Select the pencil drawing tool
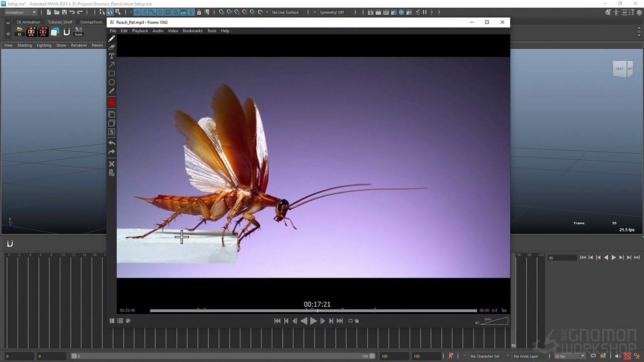 [x=112, y=39]
